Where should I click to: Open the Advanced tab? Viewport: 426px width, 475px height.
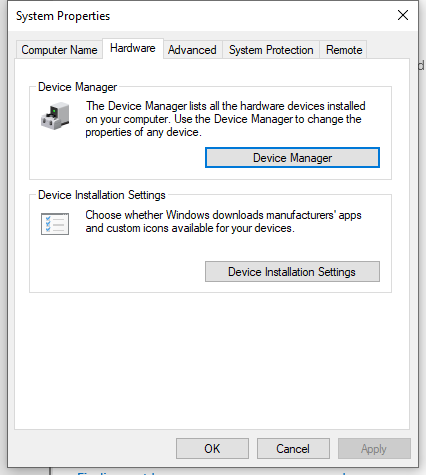tap(192, 50)
